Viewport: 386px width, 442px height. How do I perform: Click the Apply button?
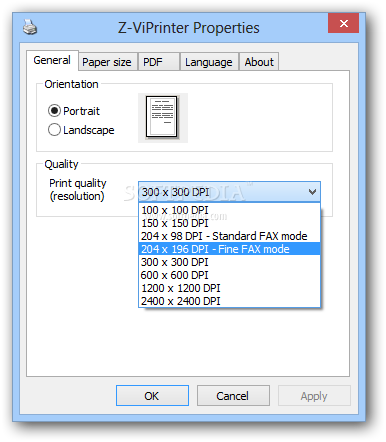(314, 396)
